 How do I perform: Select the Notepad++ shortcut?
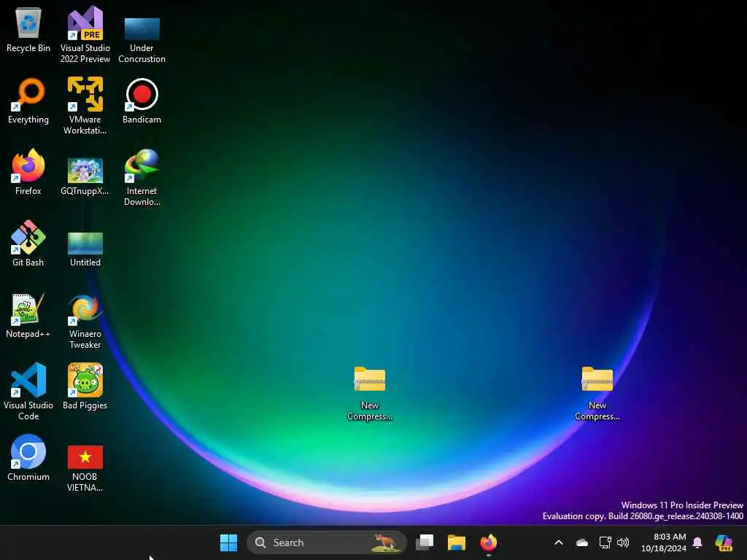coord(28,315)
